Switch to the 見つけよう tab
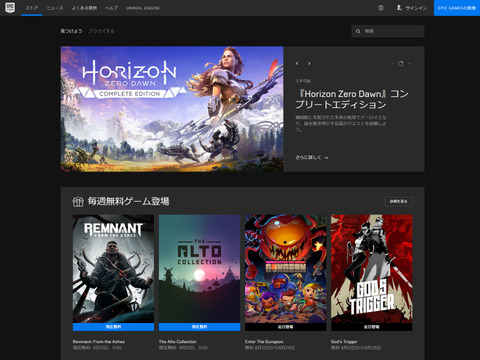The image size is (480, 360). click(x=71, y=31)
